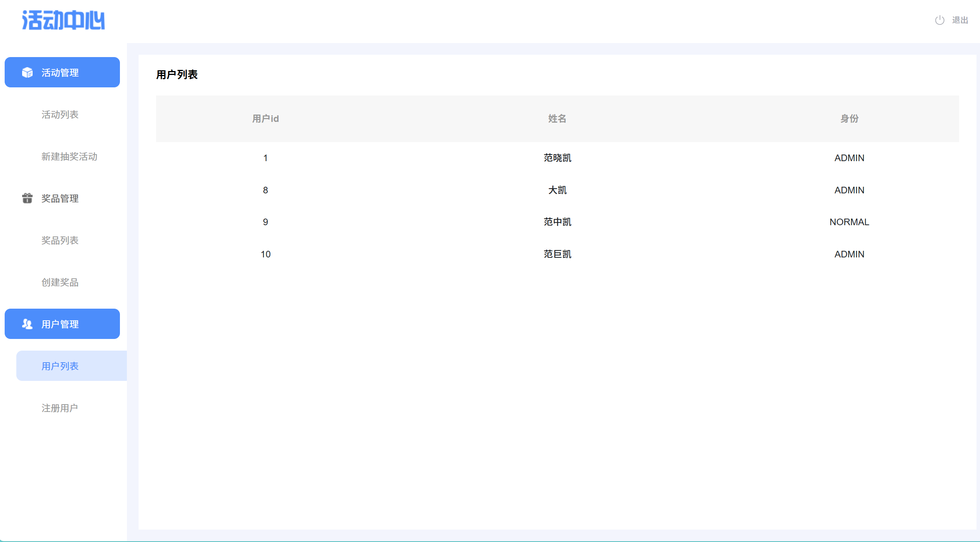The image size is (980, 542).
Task: Click the gift icon beside 奖品管理
Action: point(27,198)
